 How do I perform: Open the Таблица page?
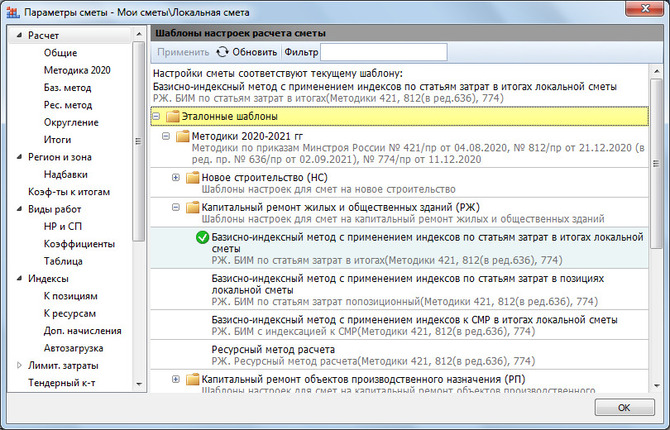pos(63,261)
